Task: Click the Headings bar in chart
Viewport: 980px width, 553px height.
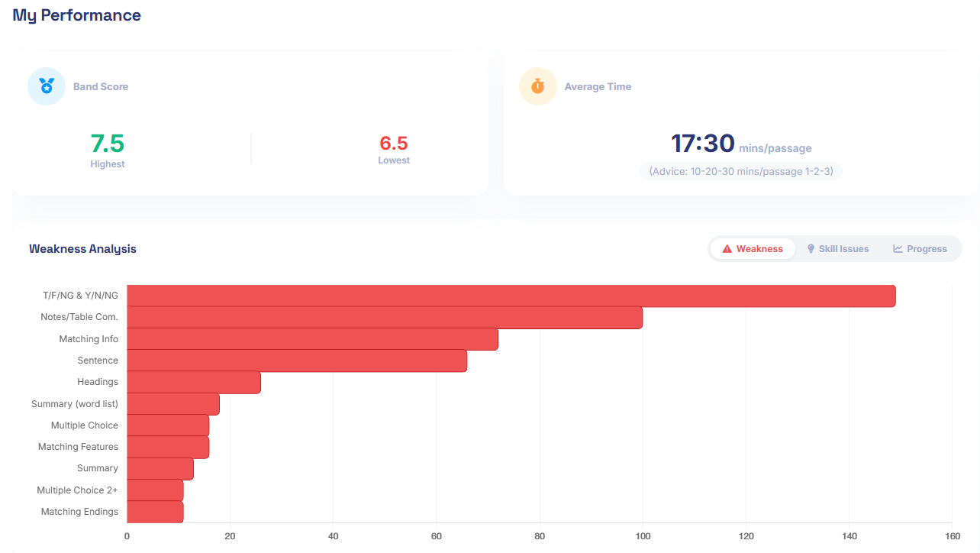Action: tap(194, 382)
